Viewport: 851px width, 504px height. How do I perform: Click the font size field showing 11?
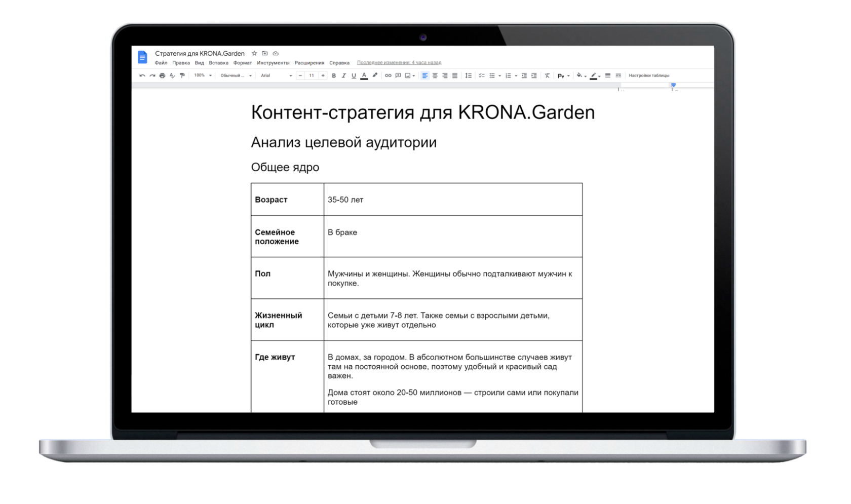[x=312, y=75]
